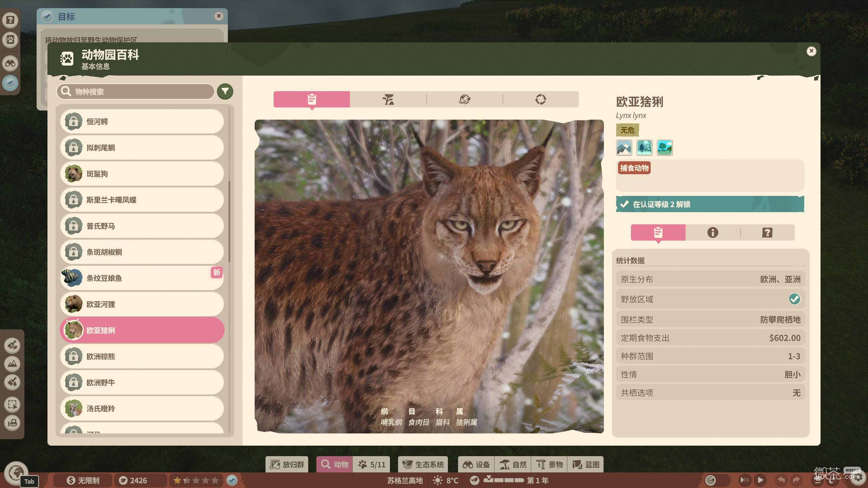The height and width of the screenshot is (488, 868).
Task: Click the marquee selection tool icon in sidebar
Action: click(12, 405)
